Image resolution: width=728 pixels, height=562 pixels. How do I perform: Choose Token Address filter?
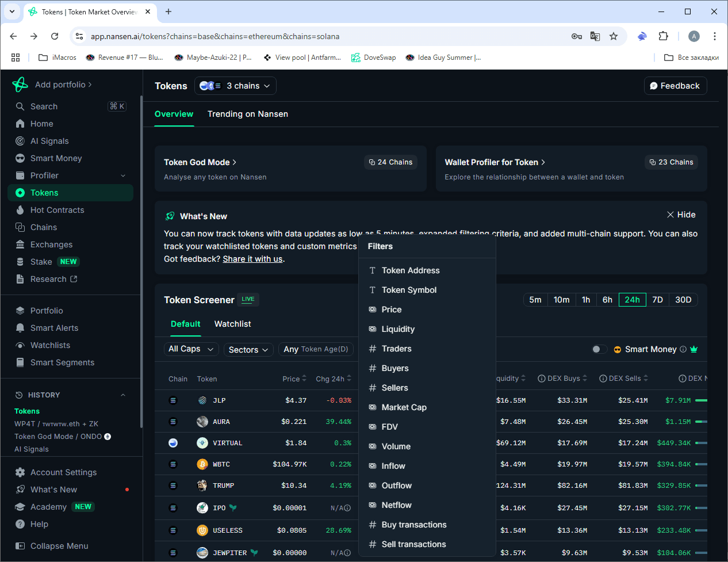pyautogui.click(x=427, y=270)
